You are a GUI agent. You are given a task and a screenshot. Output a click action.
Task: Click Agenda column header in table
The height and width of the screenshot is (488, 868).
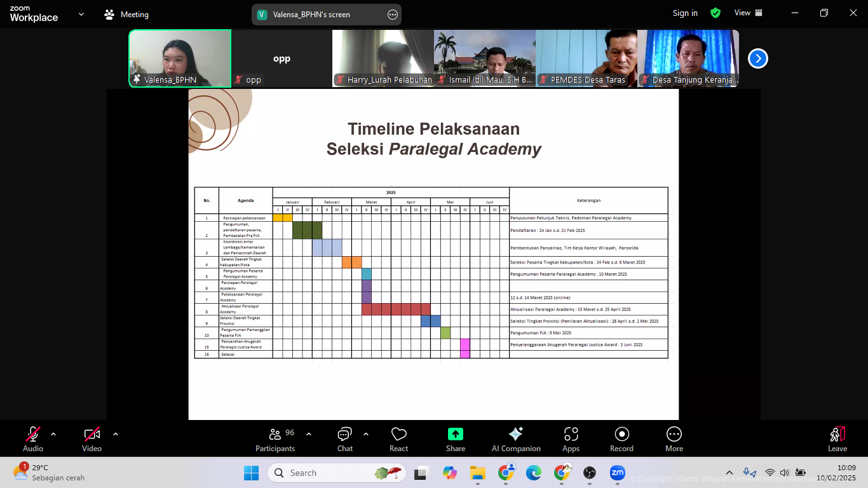coord(246,200)
